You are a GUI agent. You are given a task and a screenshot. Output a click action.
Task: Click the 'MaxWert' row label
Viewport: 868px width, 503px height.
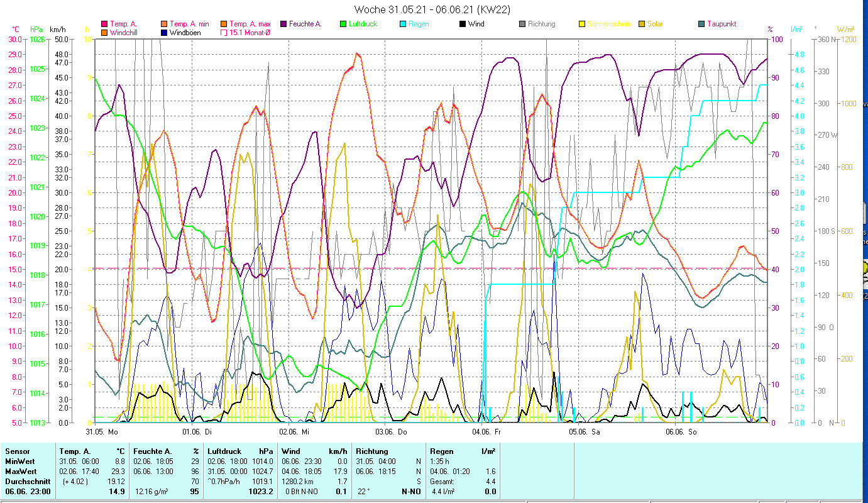click(x=21, y=472)
